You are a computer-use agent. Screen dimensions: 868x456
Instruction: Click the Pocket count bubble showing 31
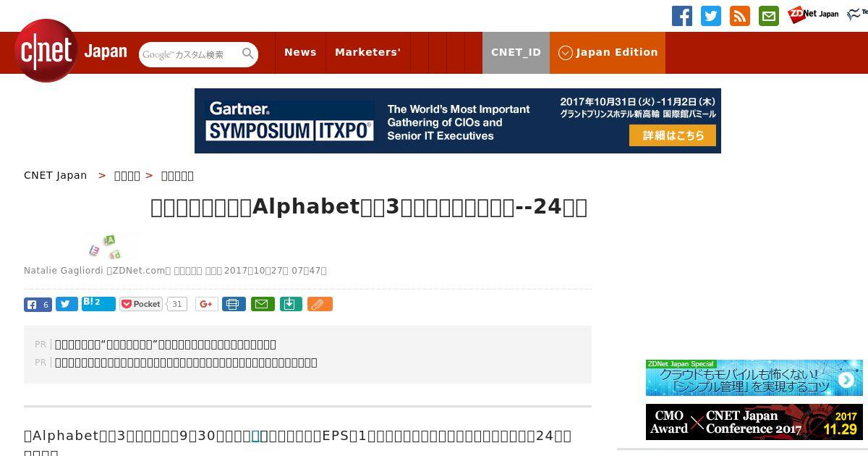(x=177, y=304)
